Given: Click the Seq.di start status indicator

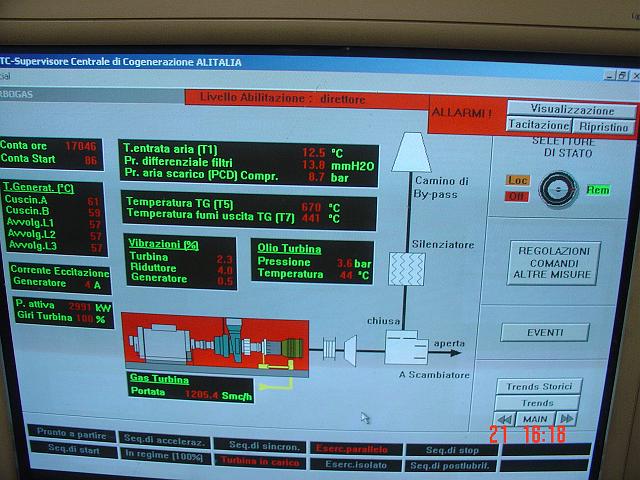Looking at the screenshot, I should pos(73,450).
